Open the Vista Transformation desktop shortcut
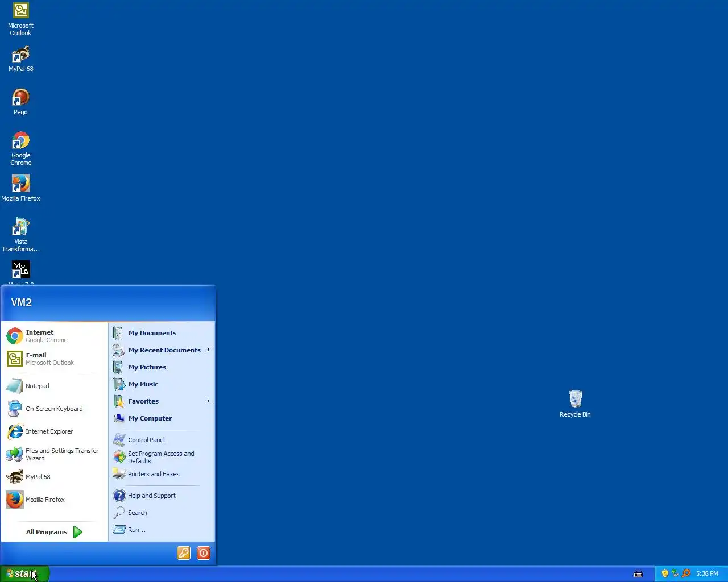Viewport: 728px width, 582px height. [20, 235]
